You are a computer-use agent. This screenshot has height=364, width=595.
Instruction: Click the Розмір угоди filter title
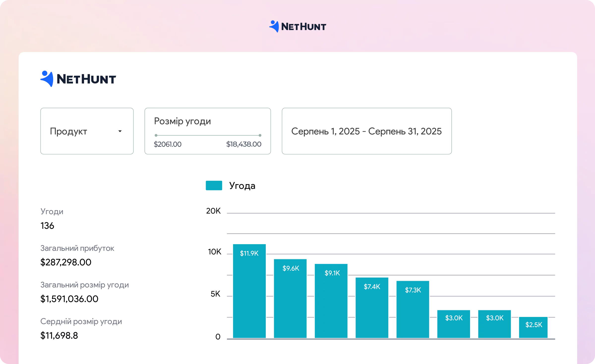tap(182, 121)
